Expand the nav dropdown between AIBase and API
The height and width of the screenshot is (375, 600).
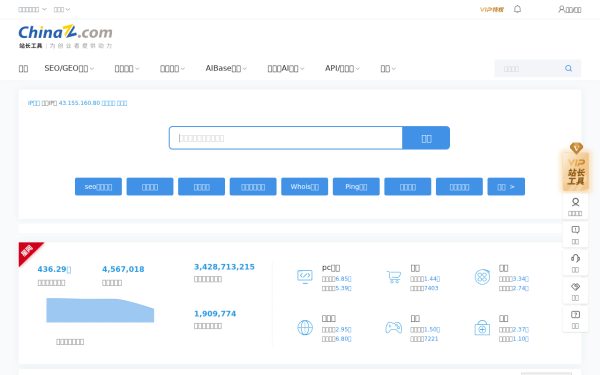(285, 68)
